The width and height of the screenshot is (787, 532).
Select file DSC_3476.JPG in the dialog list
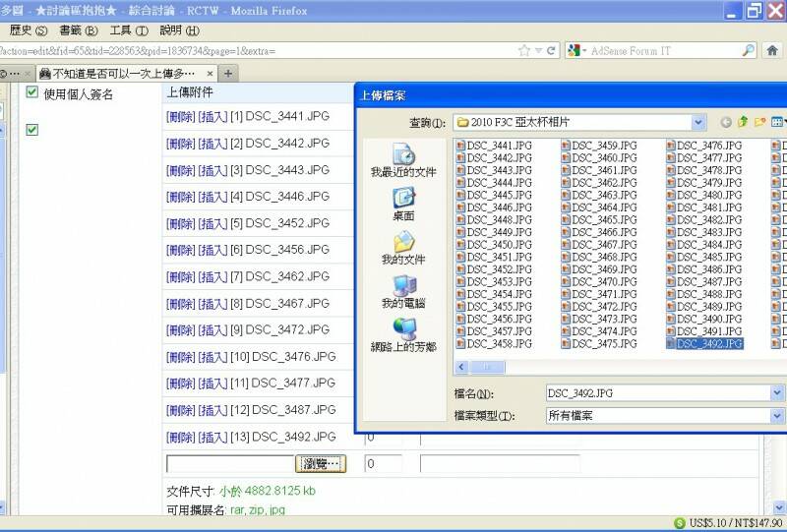coord(703,146)
